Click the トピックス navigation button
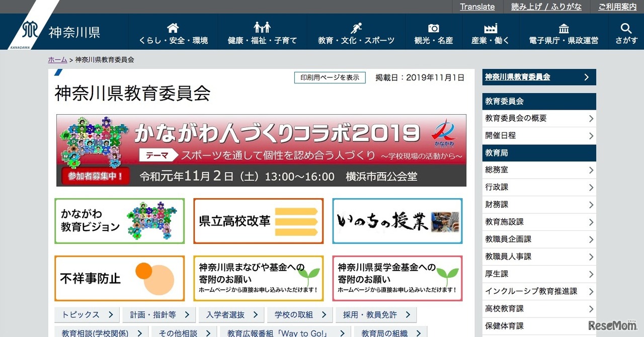 (x=87, y=314)
